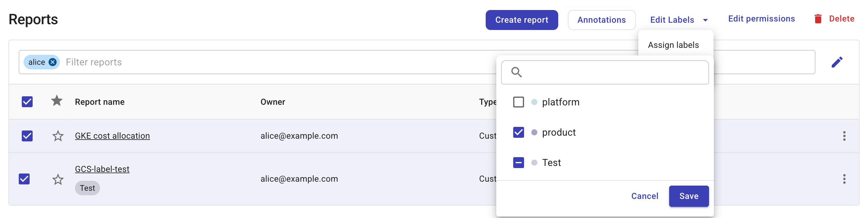Click the Type column header
868x218 pixels.
pyautogui.click(x=487, y=102)
